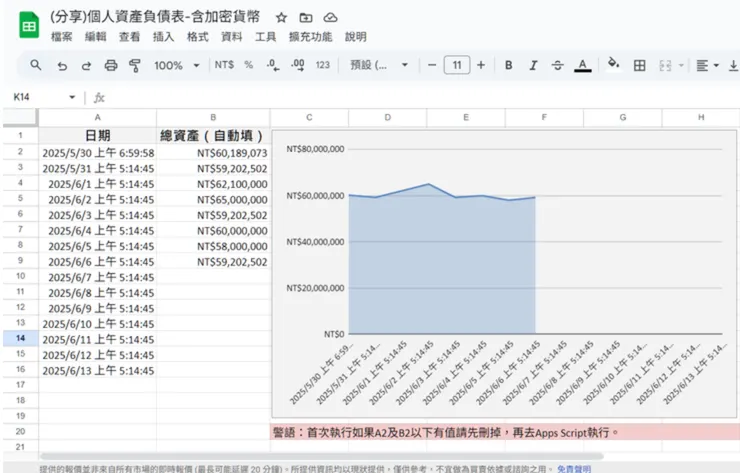
Task: Select row 14 header
Action: click(20, 338)
